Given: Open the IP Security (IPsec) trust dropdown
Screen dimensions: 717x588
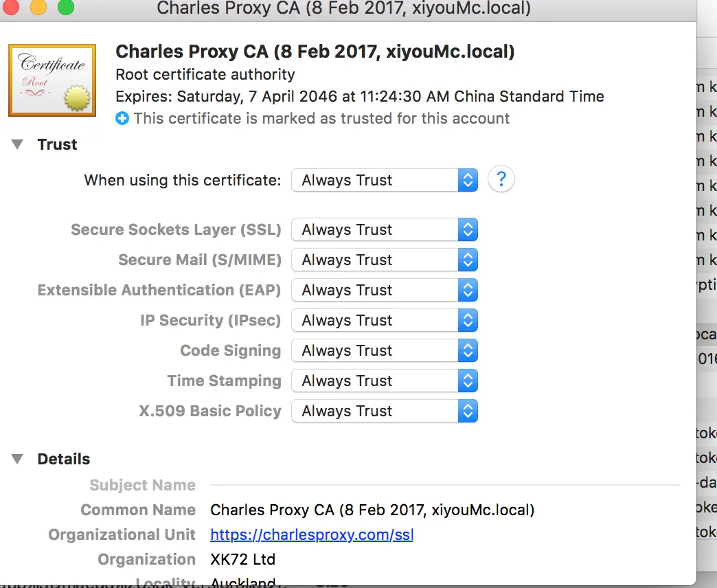Looking at the screenshot, I should (385, 320).
